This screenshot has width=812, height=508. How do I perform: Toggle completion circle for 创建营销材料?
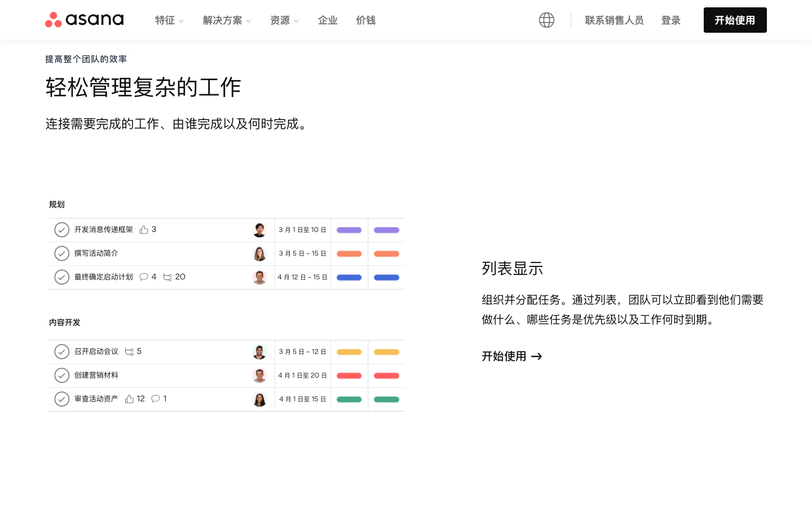pos(61,375)
